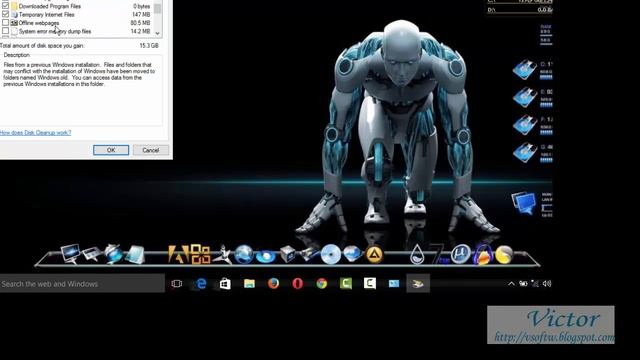Open F: drive gadget icon on desktop

[525, 125]
